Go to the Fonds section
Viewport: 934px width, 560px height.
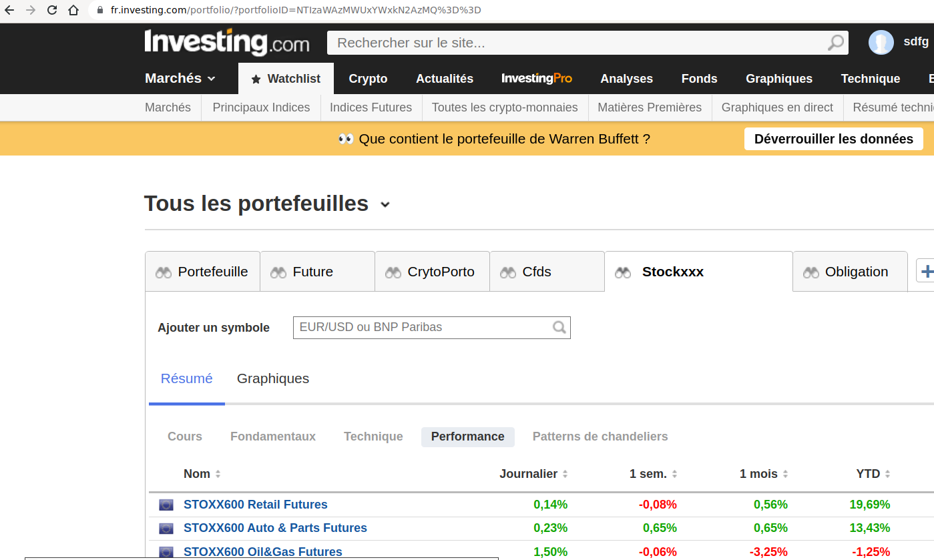click(699, 79)
